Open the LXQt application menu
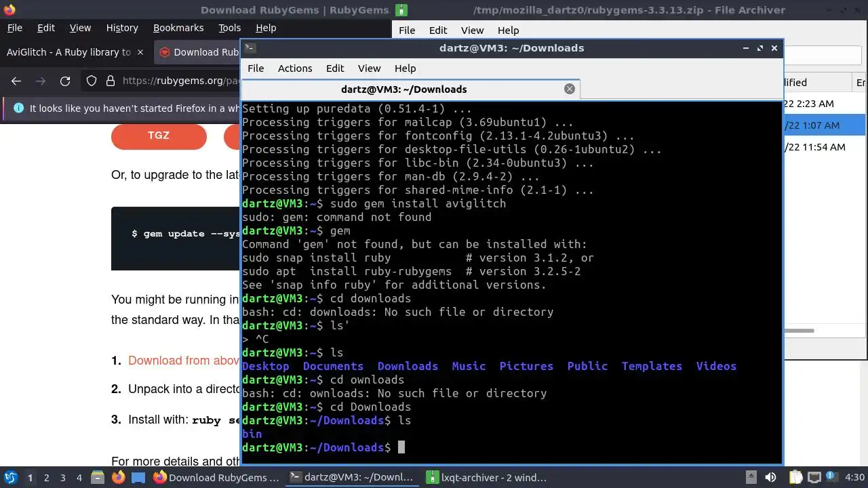Viewport: 868px width, 488px height. [11, 477]
